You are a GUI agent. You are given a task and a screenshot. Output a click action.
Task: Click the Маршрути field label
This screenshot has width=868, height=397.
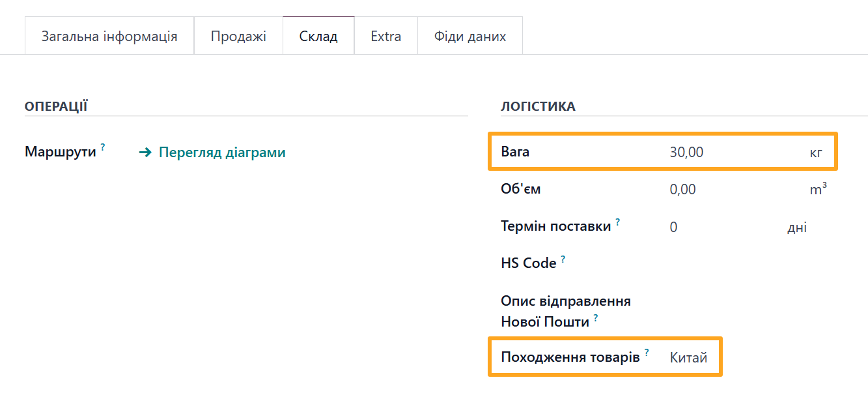(x=61, y=152)
